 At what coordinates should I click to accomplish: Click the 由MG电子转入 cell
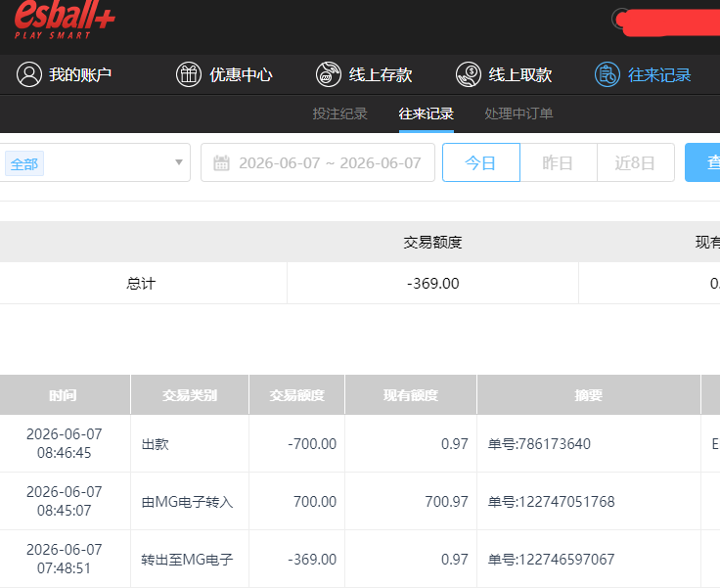click(x=188, y=502)
